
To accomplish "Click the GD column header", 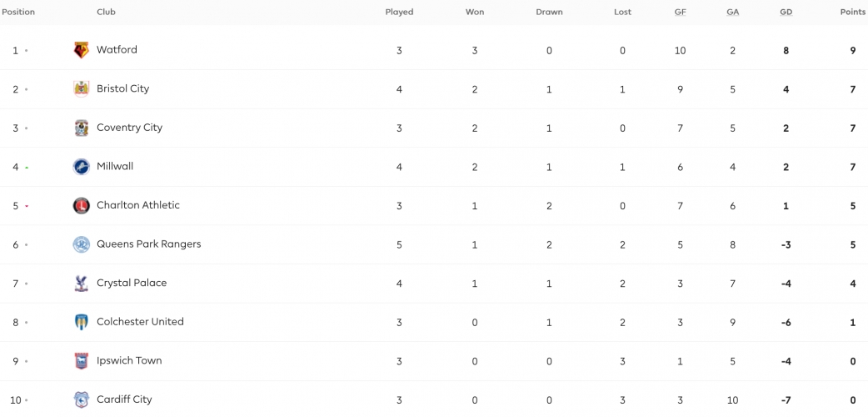I will click(786, 12).
